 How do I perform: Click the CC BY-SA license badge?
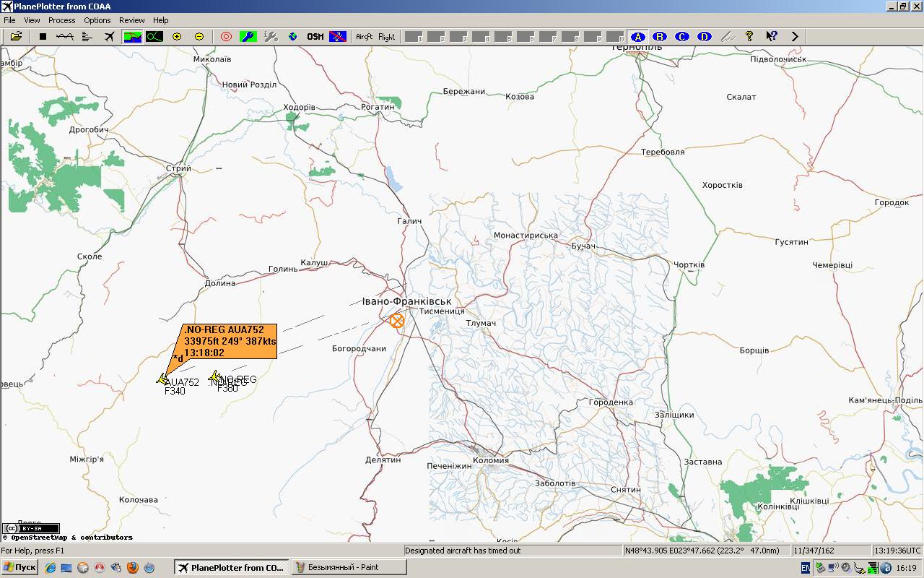point(30,528)
